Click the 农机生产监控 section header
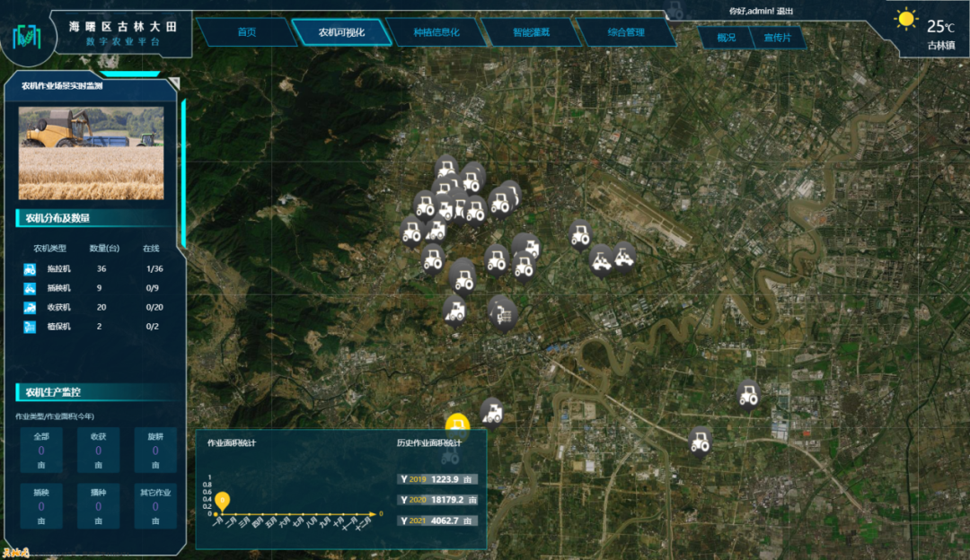Image resolution: width=970 pixels, height=560 pixels. 53,392
